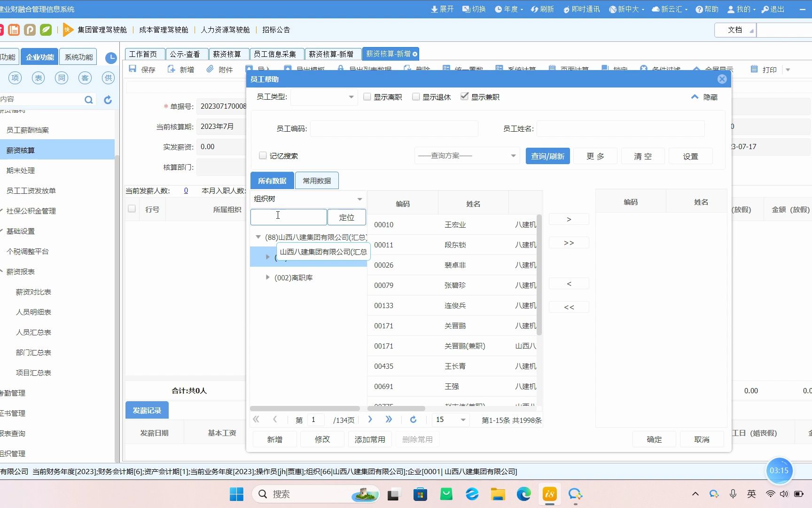Click 退出 logout in top bar
Image resolution: width=812 pixels, height=508 pixels.
(x=773, y=9)
